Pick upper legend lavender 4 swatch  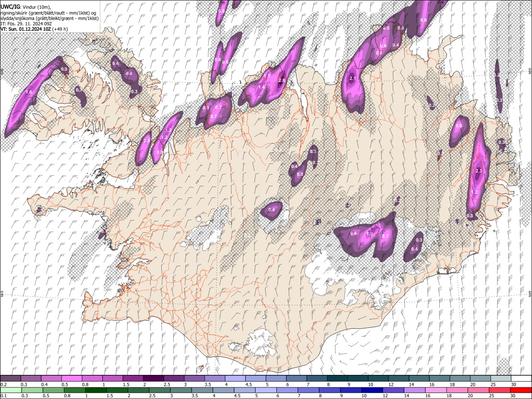click(235, 379)
